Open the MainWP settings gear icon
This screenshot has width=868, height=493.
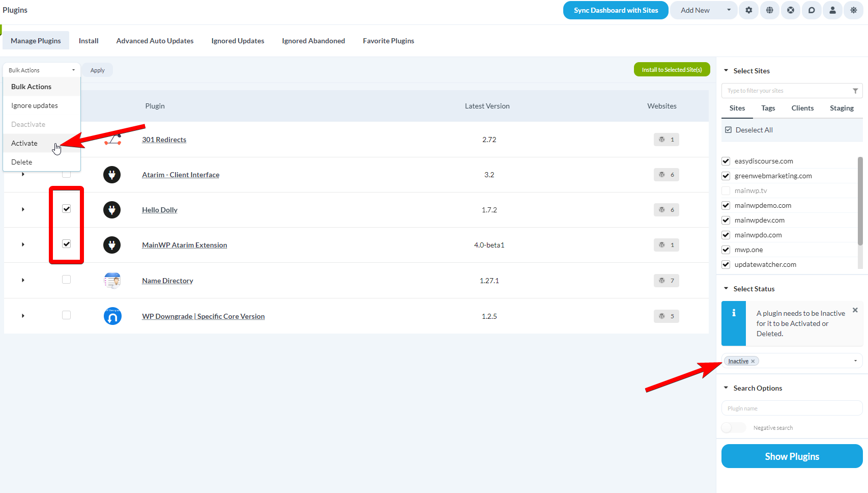pos(748,10)
